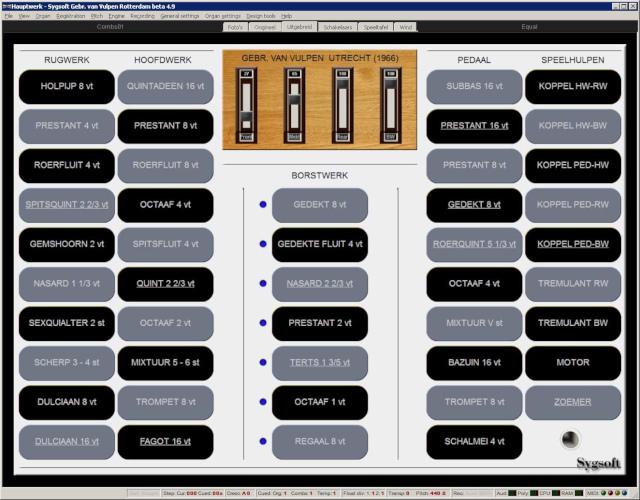Click the blue dot beside GEDEKTE FLUIT 4 vt

pyautogui.click(x=263, y=244)
